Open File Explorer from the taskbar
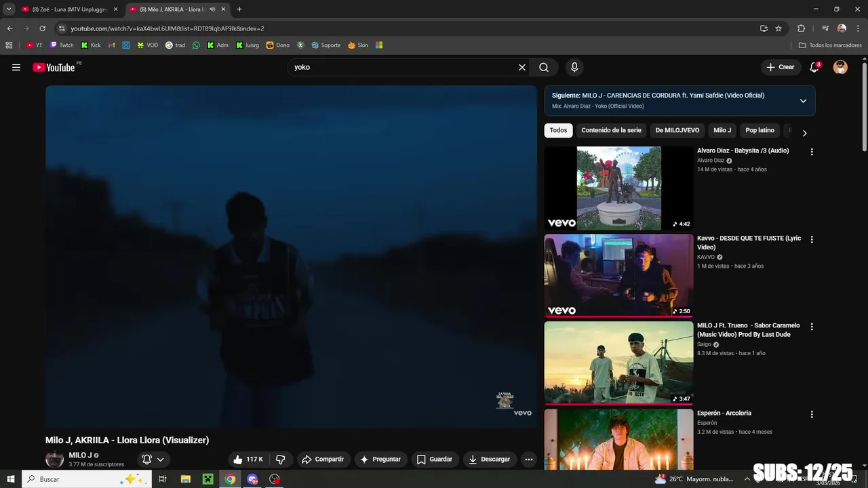This screenshot has width=868, height=488. tap(186, 479)
